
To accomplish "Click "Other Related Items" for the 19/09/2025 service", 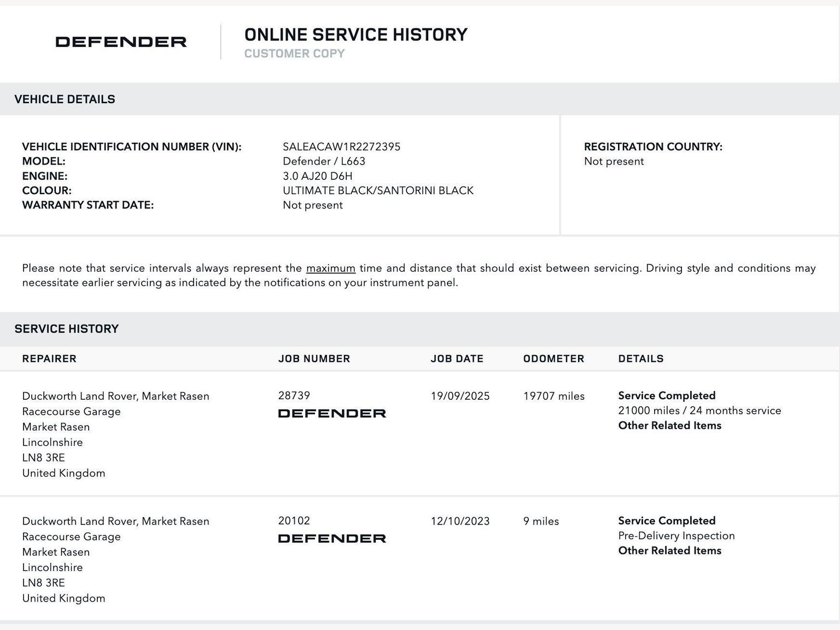I will pos(669,425).
